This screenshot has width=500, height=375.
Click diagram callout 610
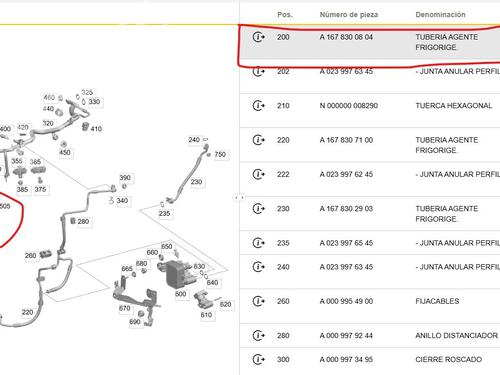tap(206, 315)
